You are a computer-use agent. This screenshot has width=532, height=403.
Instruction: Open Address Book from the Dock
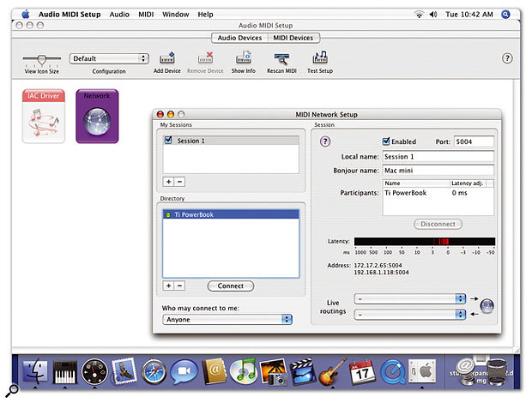pos(214,372)
